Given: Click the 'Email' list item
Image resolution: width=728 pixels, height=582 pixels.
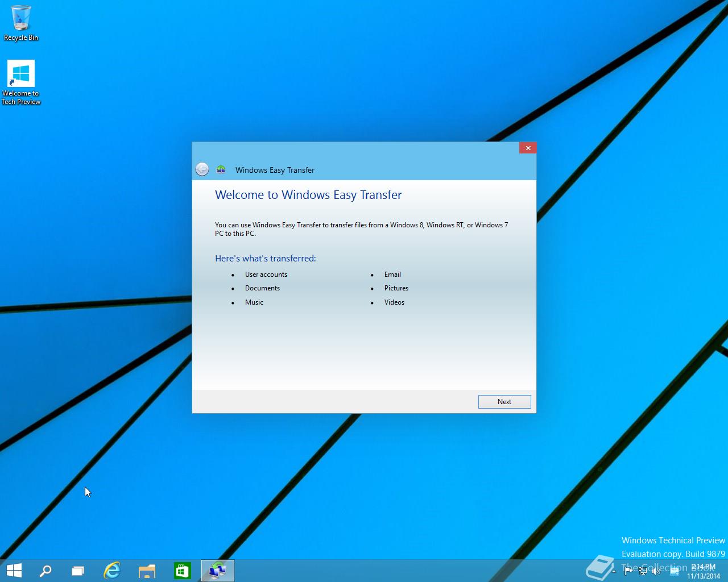Looking at the screenshot, I should (x=392, y=275).
